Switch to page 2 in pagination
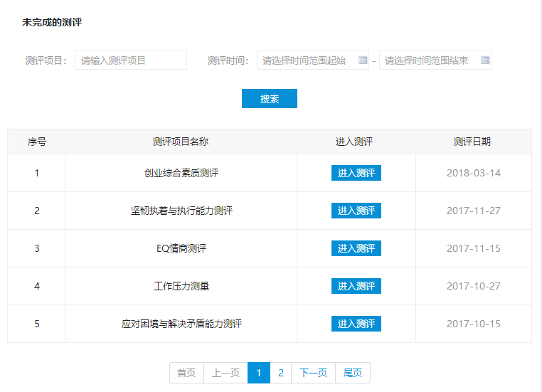 pos(281,373)
